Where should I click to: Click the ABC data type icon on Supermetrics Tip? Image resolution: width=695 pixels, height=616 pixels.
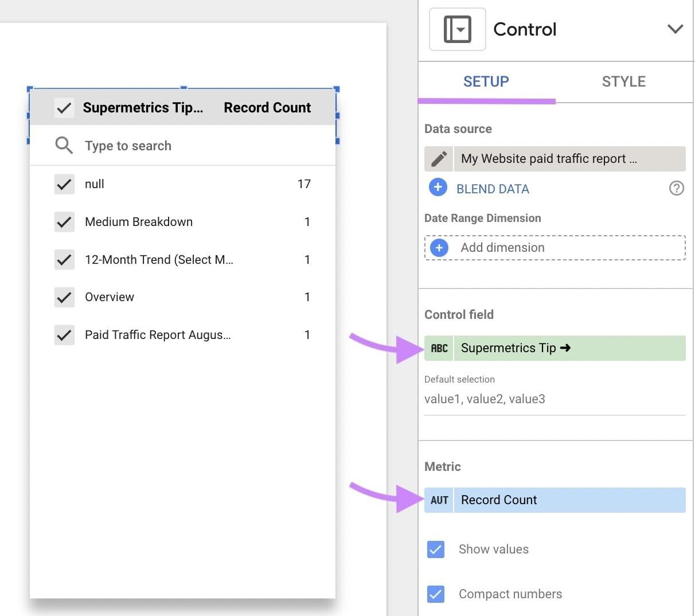[x=439, y=348]
